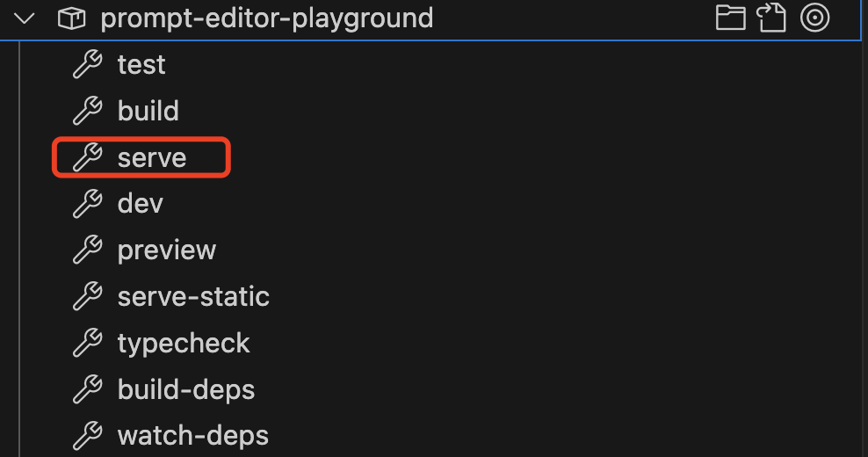The height and width of the screenshot is (457, 868).
Task: Click the wrench icon next to dev
Action: pyautogui.click(x=87, y=204)
